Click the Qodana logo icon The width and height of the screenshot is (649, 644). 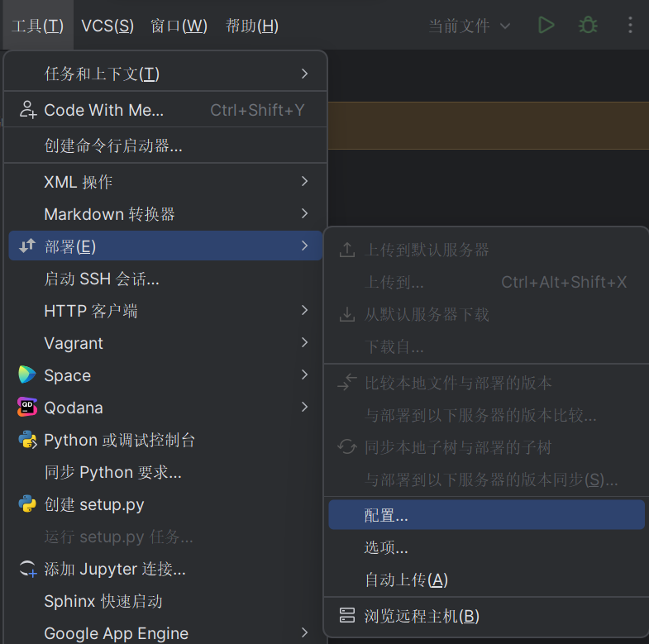point(27,408)
